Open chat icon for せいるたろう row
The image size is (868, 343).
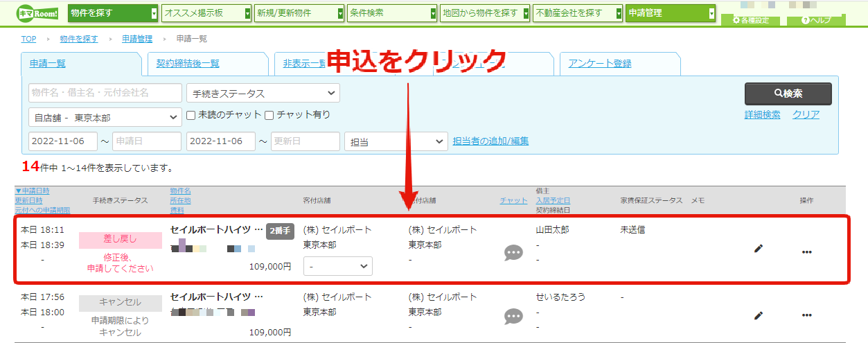513,317
